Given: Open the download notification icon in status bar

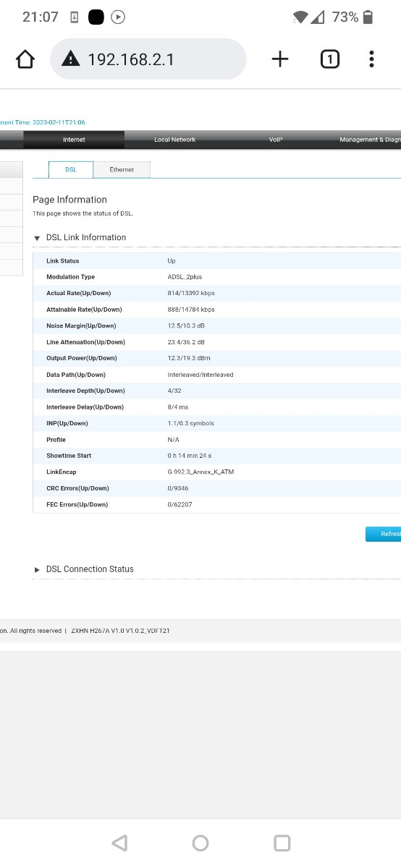Looking at the screenshot, I should [75, 17].
